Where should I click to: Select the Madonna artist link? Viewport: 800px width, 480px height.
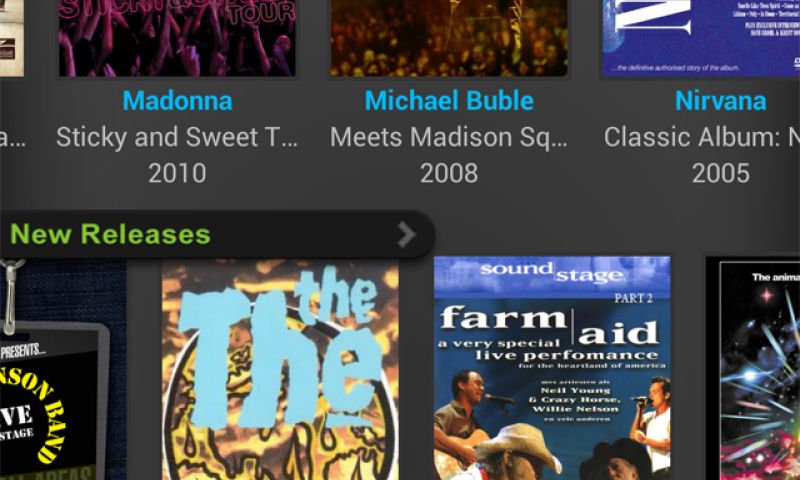(x=178, y=100)
